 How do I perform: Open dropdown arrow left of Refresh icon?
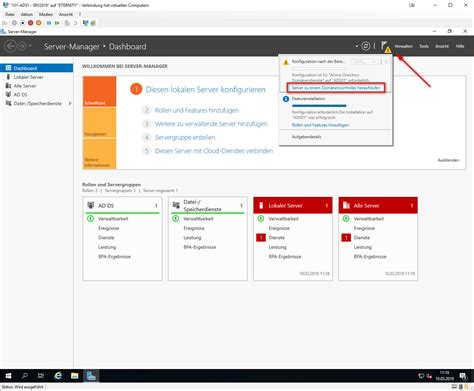click(x=357, y=46)
